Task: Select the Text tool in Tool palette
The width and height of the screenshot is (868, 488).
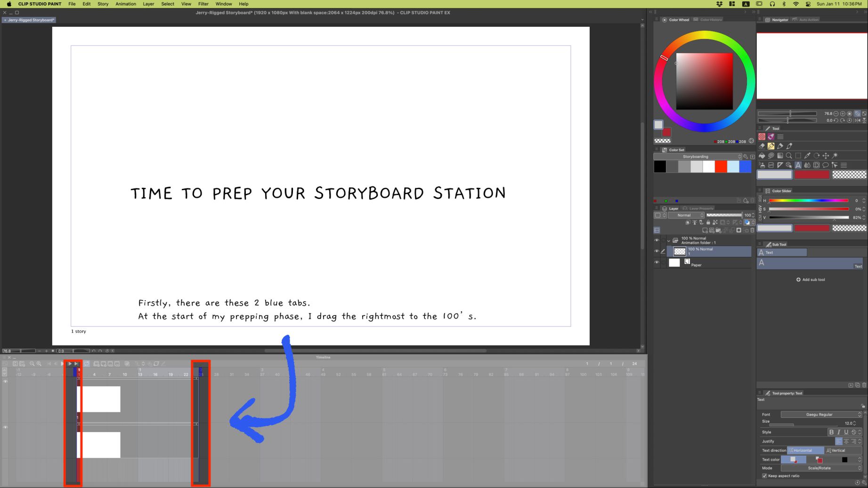Action: (x=798, y=165)
